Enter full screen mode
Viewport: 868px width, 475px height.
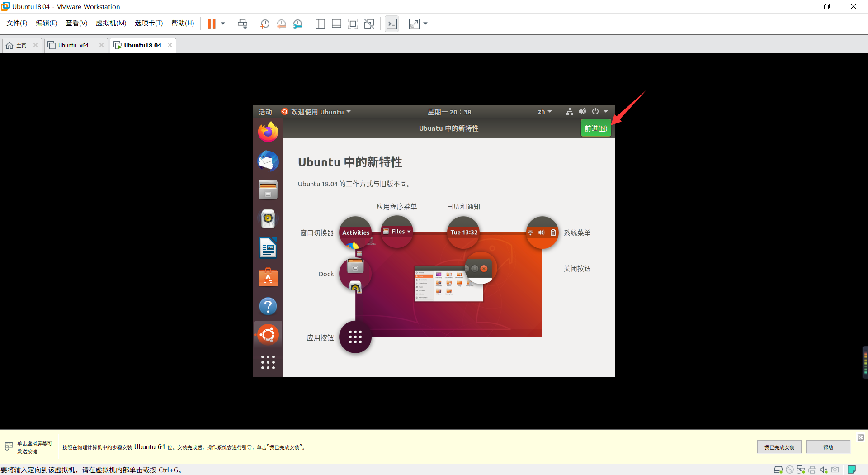click(353, 24)
